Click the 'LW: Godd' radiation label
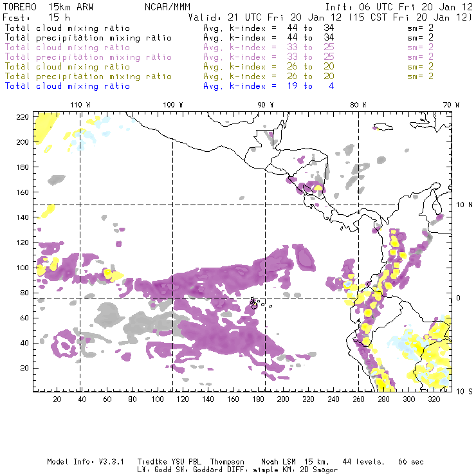Screen dimensions: 476x476 (154, 470)
